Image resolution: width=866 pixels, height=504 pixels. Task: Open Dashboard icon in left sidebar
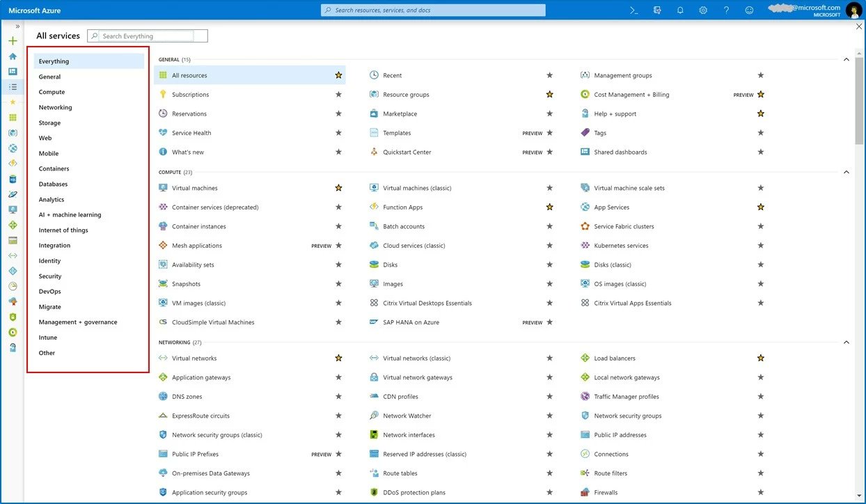click(13, 72)
